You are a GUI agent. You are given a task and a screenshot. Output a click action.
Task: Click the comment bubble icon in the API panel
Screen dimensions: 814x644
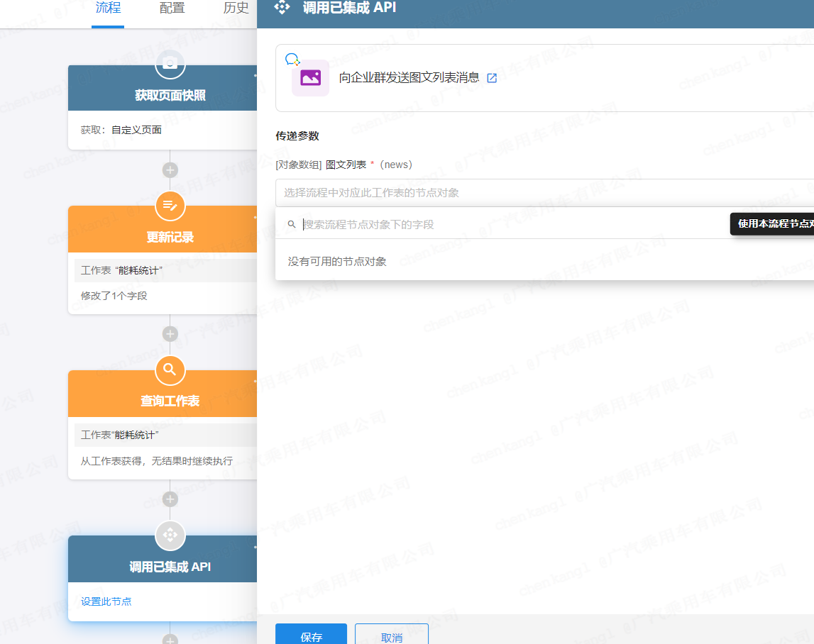click(x=292, y=60)
